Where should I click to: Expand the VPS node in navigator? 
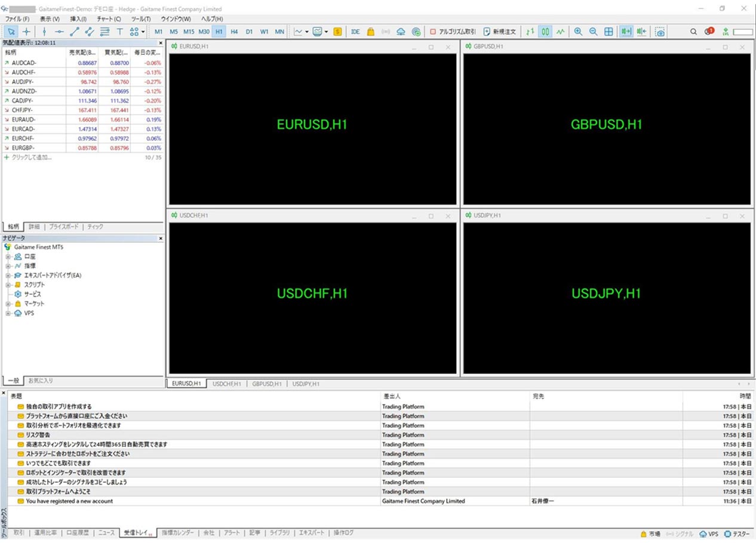8,313
